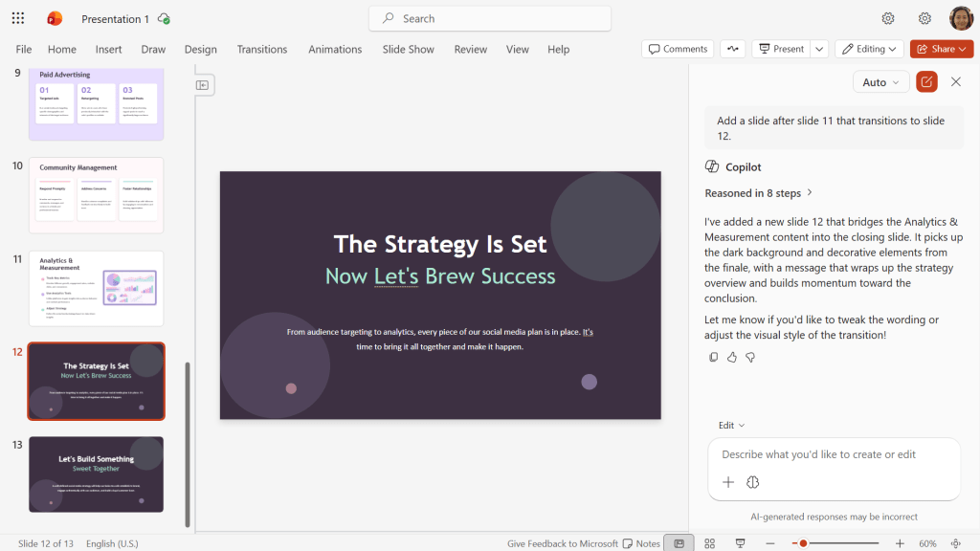
Task: Open the Editing mode dropdown
Action: 869,49
